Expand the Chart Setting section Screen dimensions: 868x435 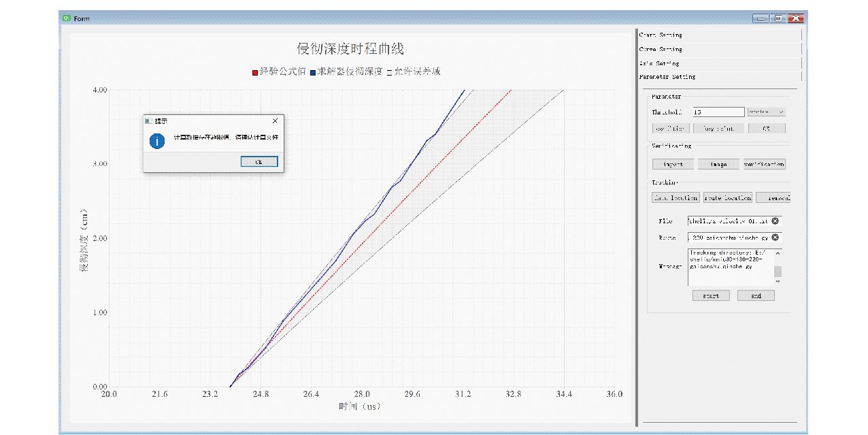tap(719, 35)
